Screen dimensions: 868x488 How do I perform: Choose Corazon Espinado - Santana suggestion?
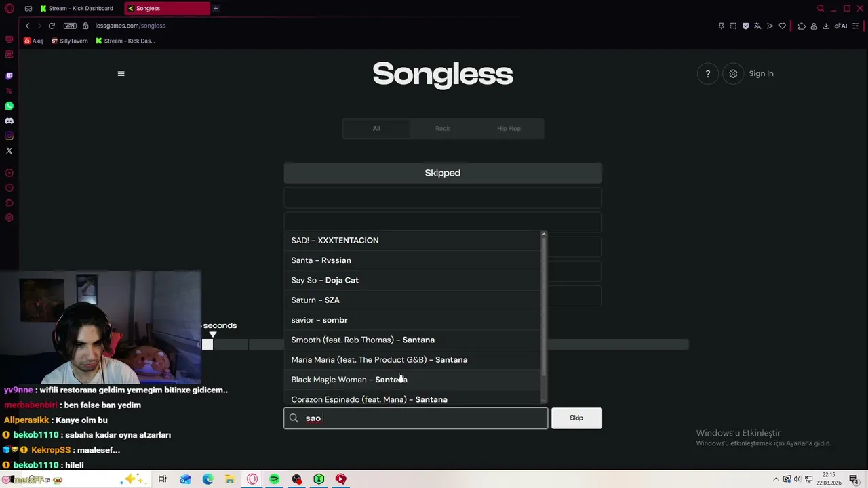(x=414, y=399)
